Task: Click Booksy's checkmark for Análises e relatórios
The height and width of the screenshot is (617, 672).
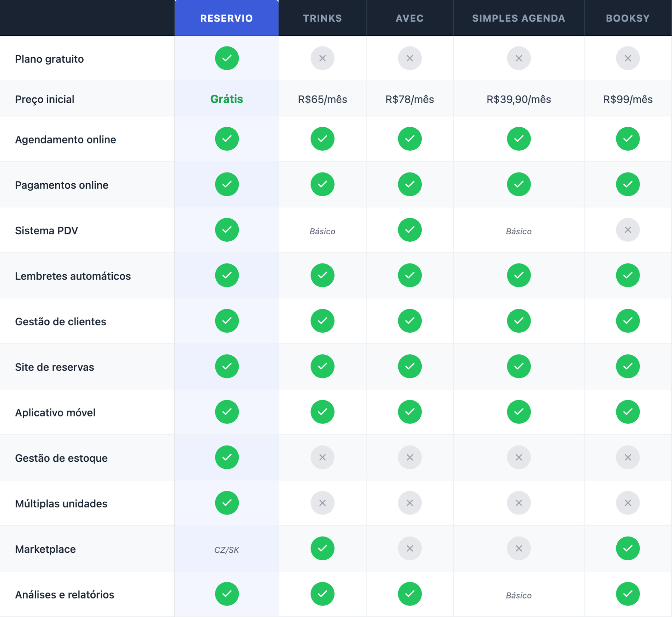Action: [628, 594]
